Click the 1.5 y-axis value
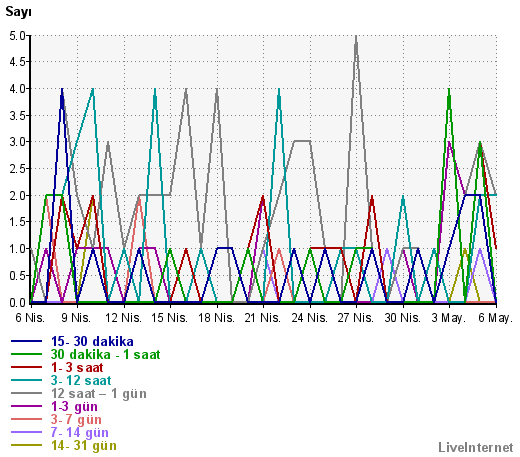 tap(18, 222)
